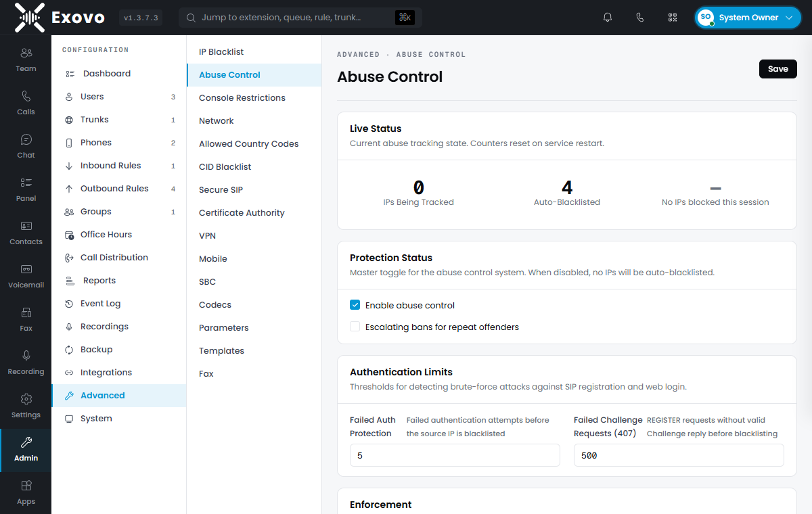The height and width of the screenshot is (514, 812).
Task: Open the Panel section in the left rail
Action: (26, 189)
